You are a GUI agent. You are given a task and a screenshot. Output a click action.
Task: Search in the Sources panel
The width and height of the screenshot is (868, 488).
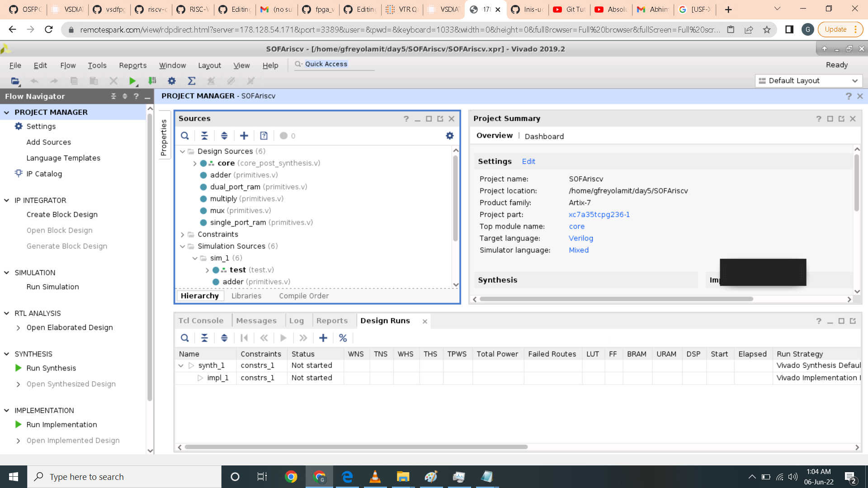click(x=185, y=136)
